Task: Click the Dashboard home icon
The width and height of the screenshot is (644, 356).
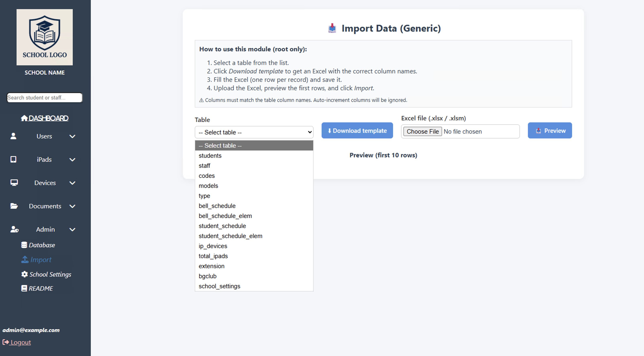Action: tap(24, 118)
